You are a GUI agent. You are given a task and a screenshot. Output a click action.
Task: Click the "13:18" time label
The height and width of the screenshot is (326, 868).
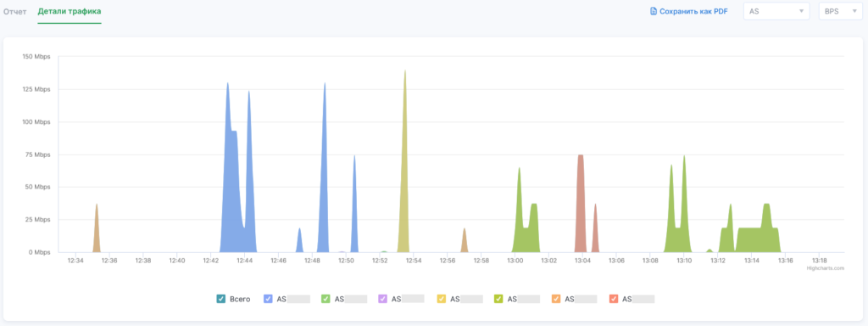(x=820, y=261)
